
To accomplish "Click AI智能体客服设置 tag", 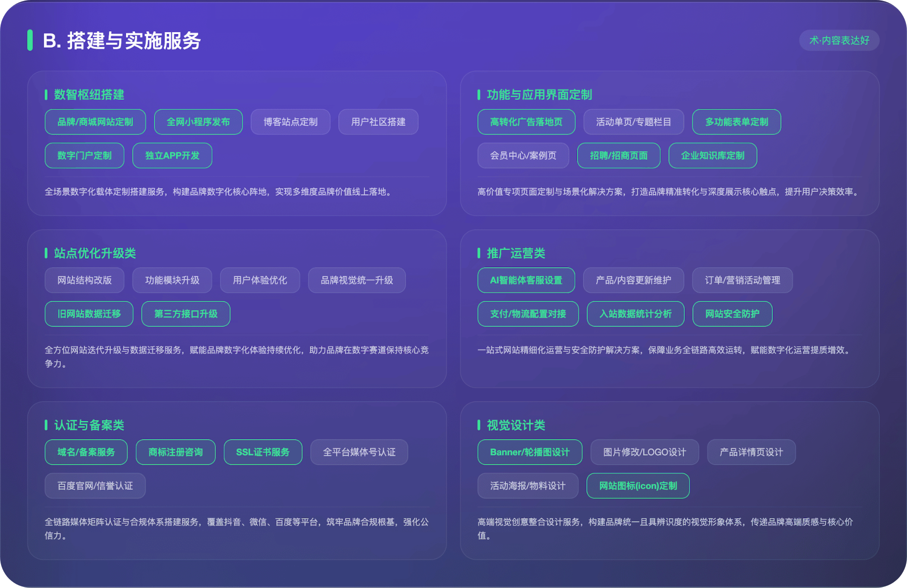I will 526,281.
